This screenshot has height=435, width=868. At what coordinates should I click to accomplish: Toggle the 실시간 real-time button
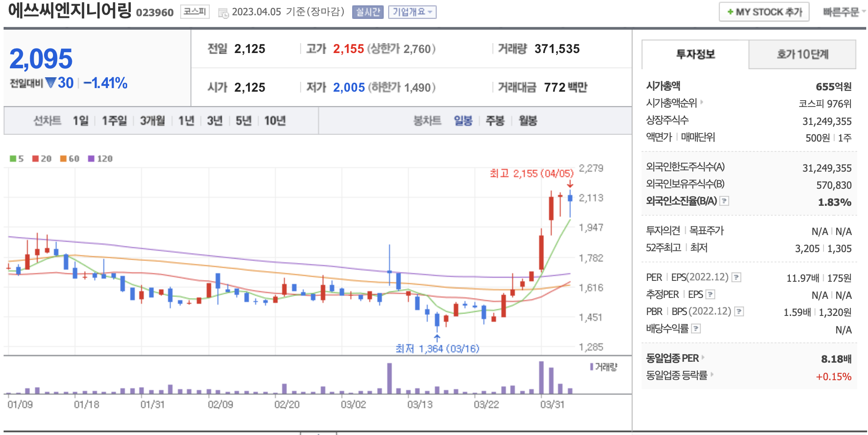[368, 12]
